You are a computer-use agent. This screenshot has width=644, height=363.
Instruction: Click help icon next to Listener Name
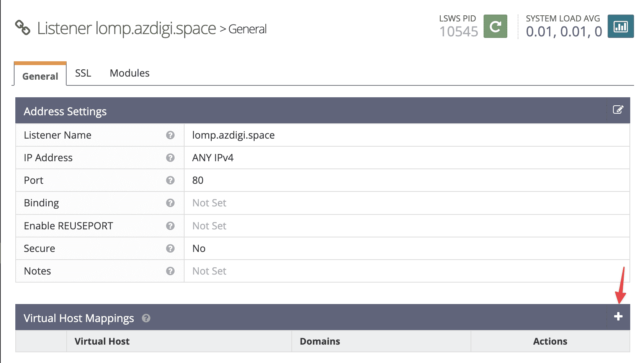(170, 135)
